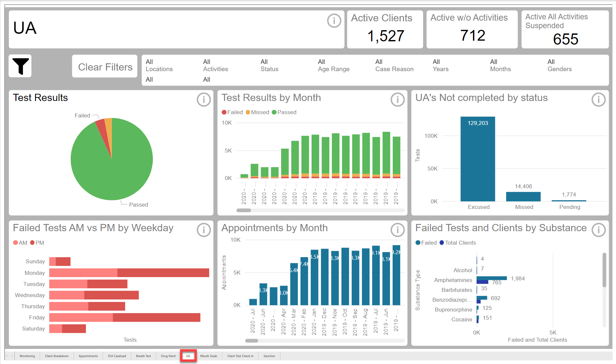Click info icon on UA's Not completed chart
The width and height of the screenshot is (616, 364).
pyautogui.click(x=598, y=99)
